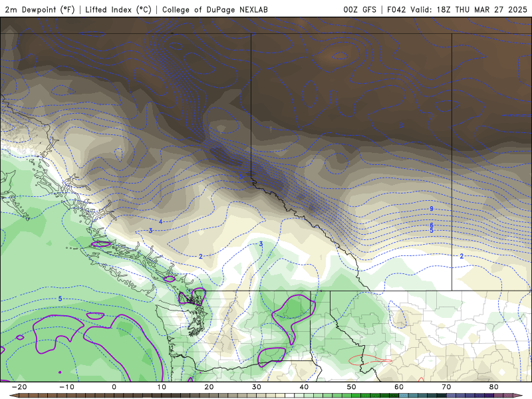Click the '0' colorbar scale label
Viewport: 532px width, 399px height.
114,387
